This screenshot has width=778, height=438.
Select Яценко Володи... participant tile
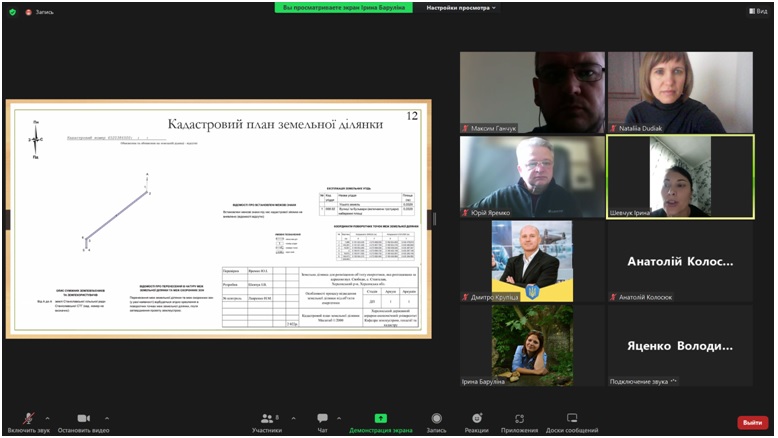click(680, 346)
